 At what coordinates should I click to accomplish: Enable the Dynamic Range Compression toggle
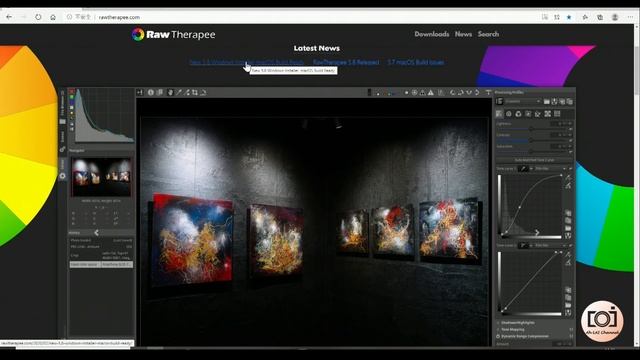tap(498, 336)
